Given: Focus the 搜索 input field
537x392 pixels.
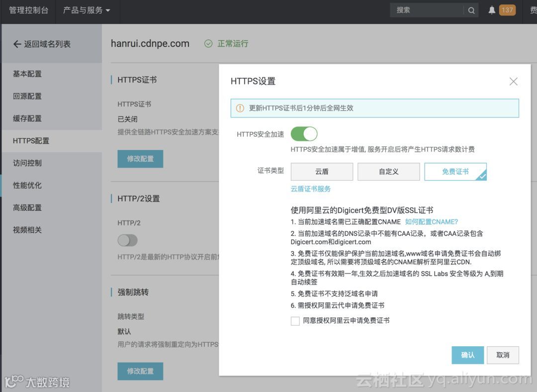Looking at the screenshot, I should point(427,10).
